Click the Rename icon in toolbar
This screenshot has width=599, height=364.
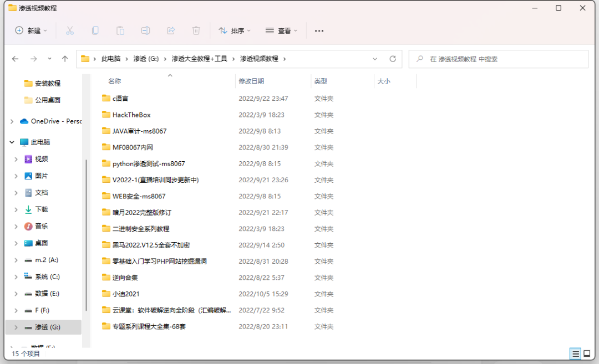145,30
